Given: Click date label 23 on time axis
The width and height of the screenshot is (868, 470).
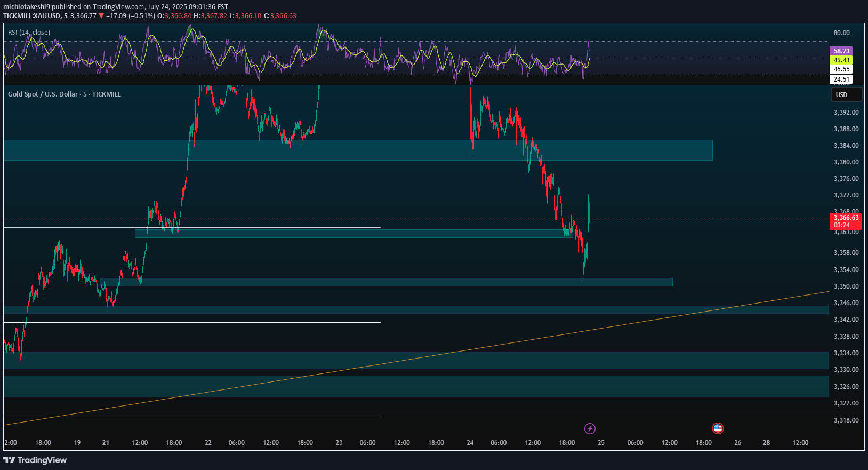Looking at the screenshot, I should [339, 443].
